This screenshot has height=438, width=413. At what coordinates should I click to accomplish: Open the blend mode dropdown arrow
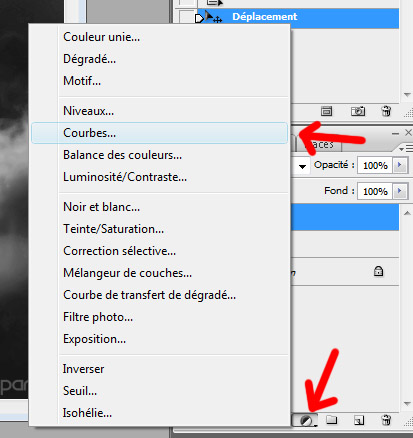(x=302, y=166)
